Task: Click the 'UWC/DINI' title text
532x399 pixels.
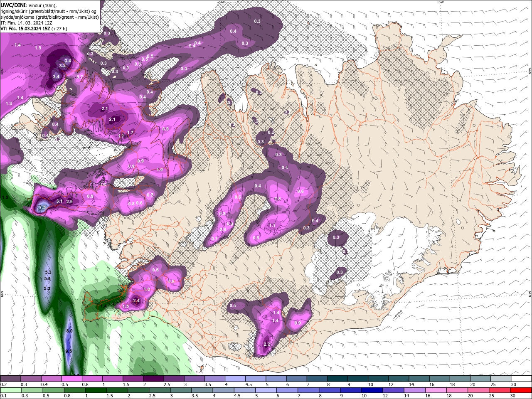Action: pyautogui.click(x=12, y=5)
